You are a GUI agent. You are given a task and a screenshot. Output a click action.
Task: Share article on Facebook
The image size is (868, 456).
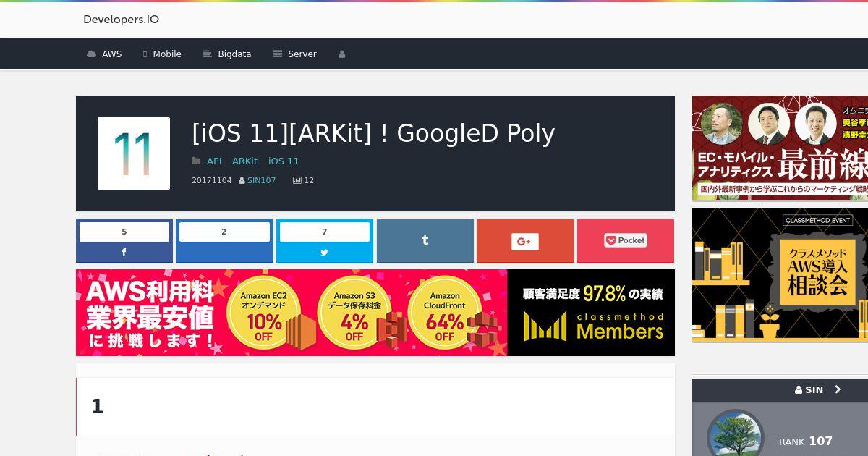(124, 240)
